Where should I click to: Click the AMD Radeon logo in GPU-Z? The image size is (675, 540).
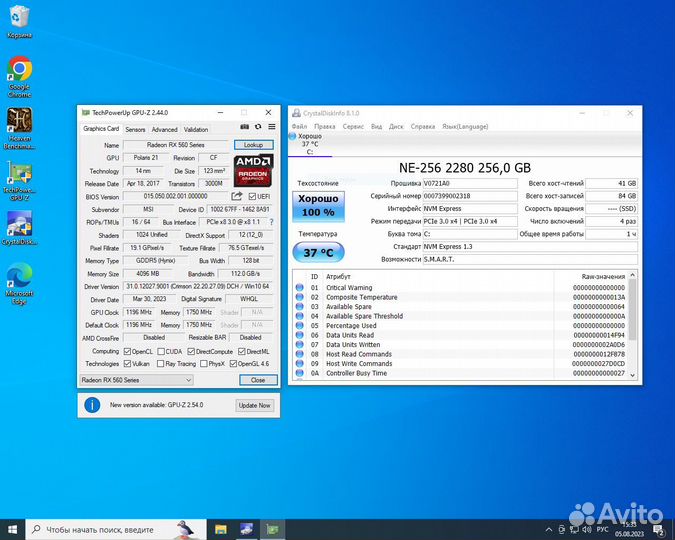(x=253, y=171)
